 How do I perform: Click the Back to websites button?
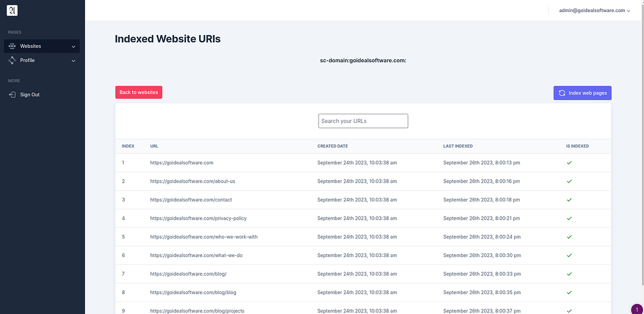[138, 92]
